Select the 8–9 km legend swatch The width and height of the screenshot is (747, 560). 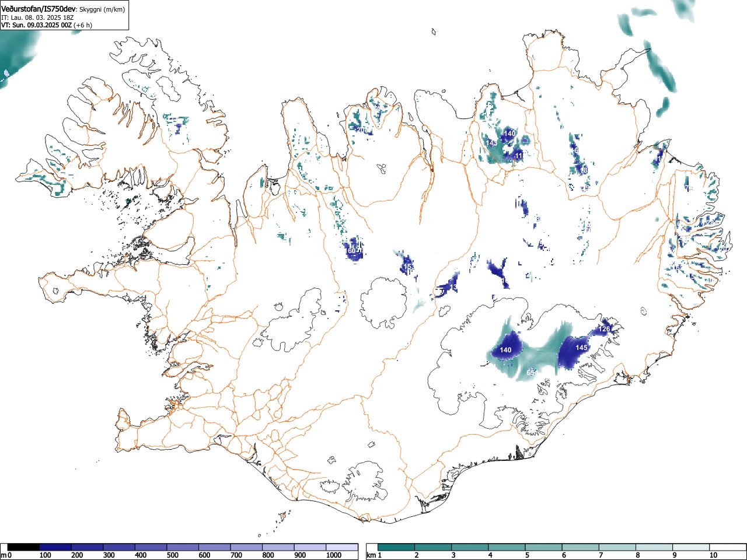pyautogui.click(x=654, y=547)
